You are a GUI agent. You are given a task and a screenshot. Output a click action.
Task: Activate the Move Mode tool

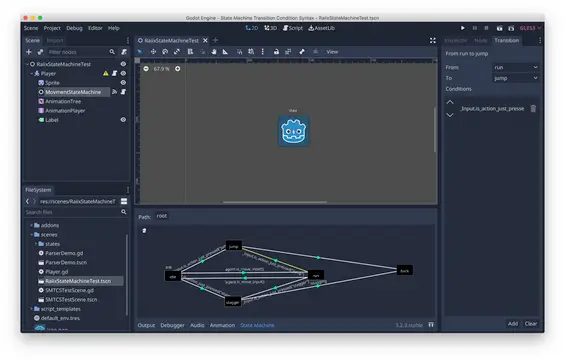point(153,52)
